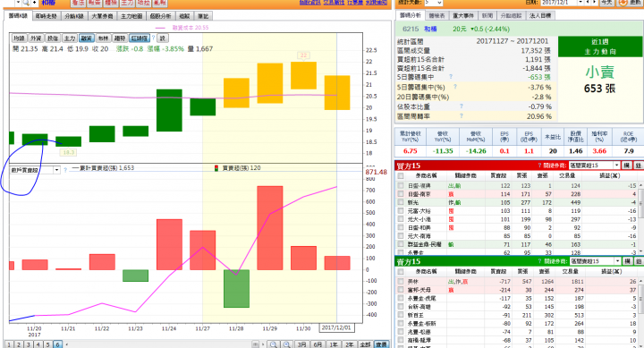
Task: Set chart range to 2年
Action: (349, 344)
